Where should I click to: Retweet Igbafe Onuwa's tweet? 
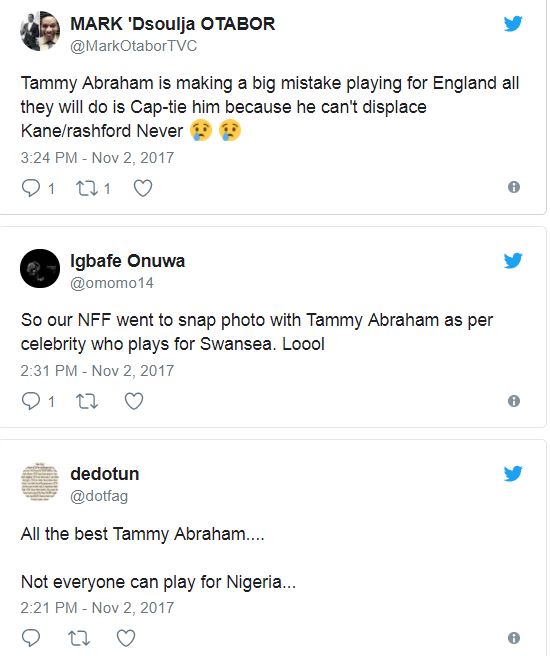87,401
